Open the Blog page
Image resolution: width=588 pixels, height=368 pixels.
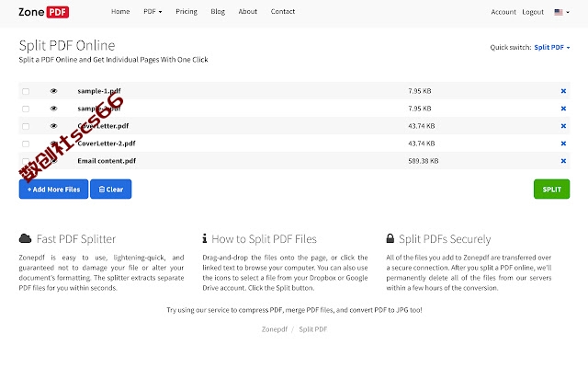[218, 12]
